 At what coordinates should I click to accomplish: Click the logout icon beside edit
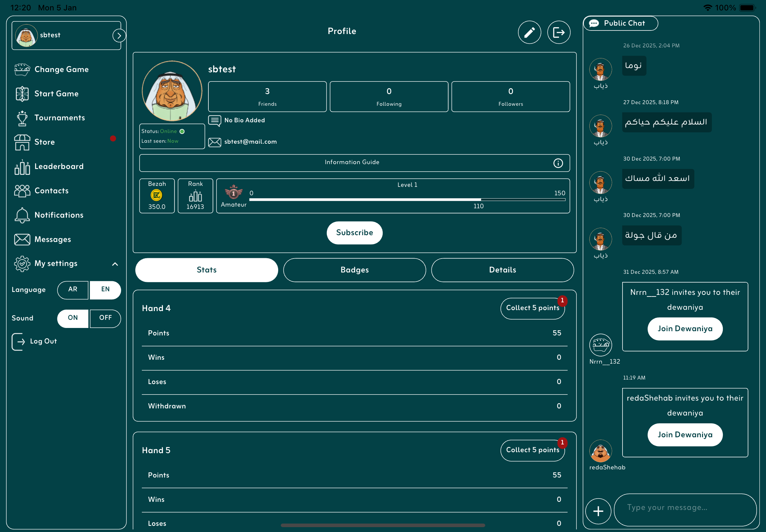tap(559, 32)
